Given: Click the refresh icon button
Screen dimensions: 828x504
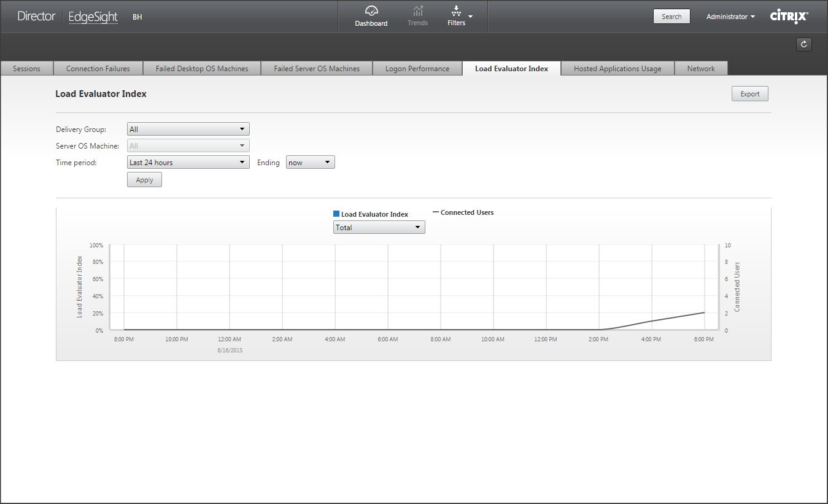Looking at the screenshot, I should pyautogui.click(x=803, y=44).
